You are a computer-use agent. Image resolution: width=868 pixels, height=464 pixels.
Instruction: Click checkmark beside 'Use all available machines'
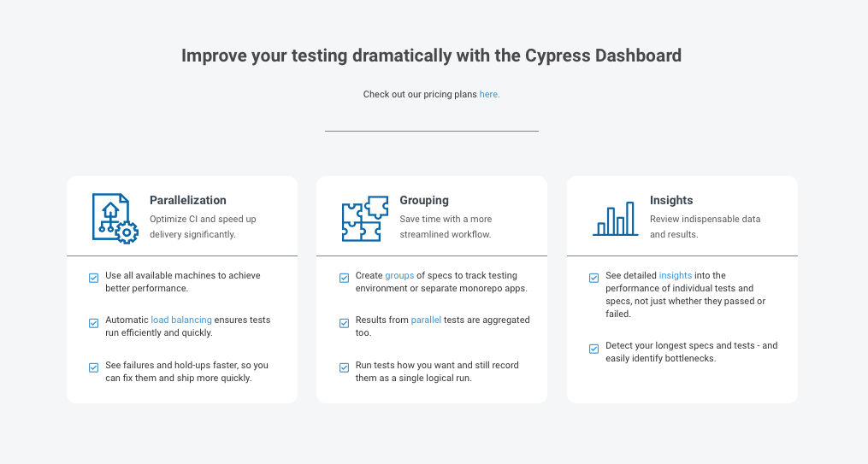(93, 278)
